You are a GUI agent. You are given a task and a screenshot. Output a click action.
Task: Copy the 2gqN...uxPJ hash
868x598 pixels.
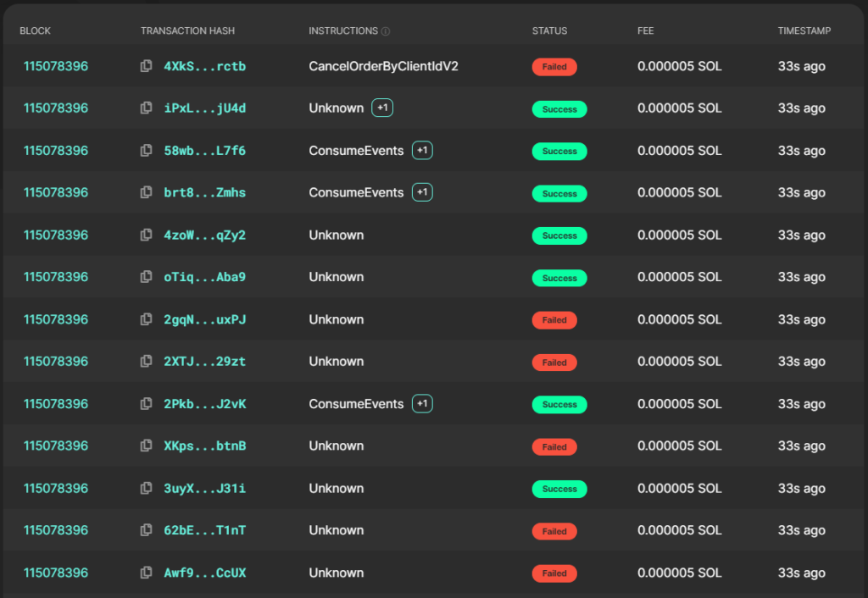pyautogui.click(x=146, y=319)
